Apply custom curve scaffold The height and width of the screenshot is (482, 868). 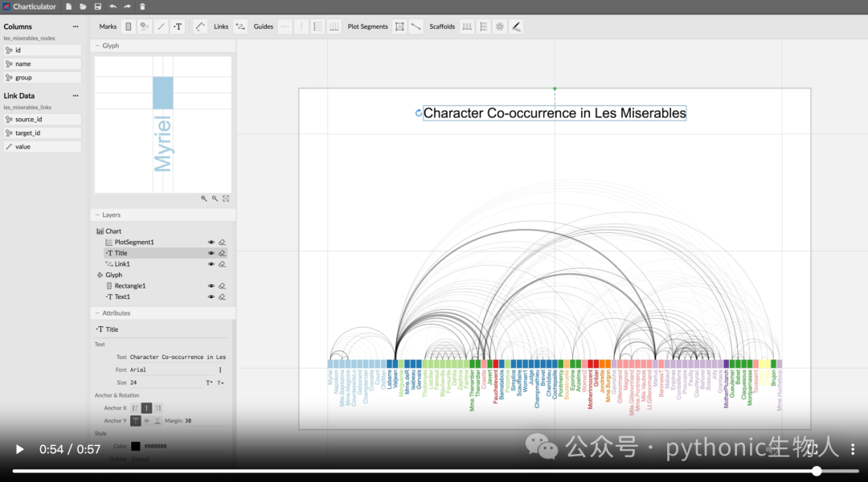[x=516, y=27]
